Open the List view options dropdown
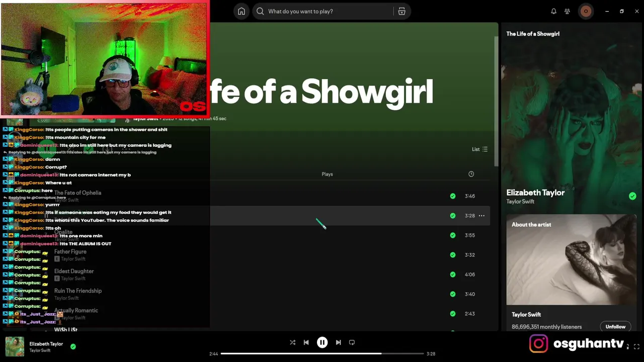The image size is (644, 362). [479, 149]
